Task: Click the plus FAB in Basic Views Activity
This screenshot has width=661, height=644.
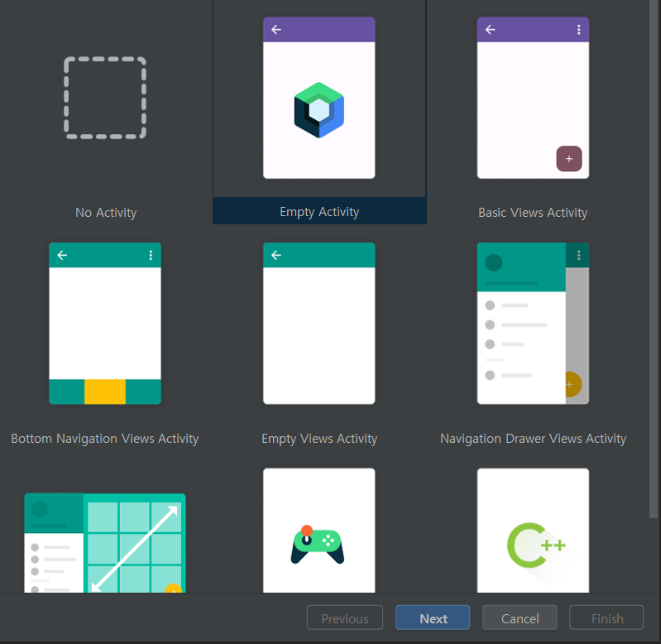Action: pos(569,159)
